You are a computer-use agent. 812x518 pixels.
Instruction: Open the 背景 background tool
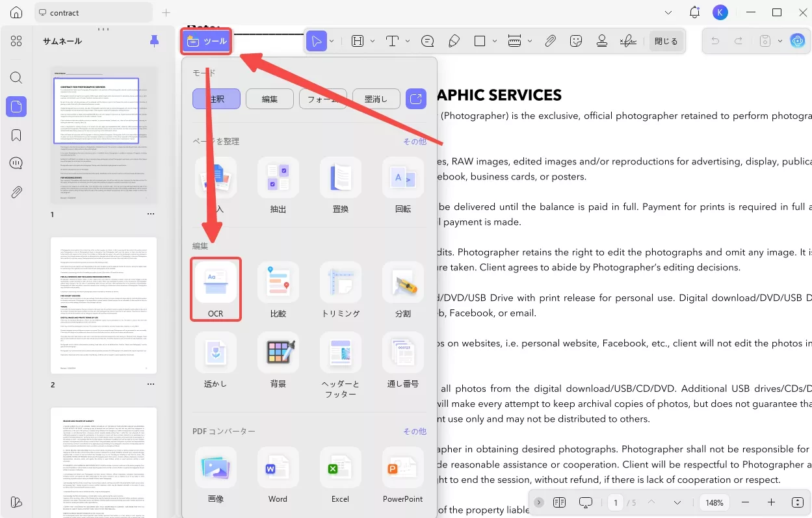[278, 360]
